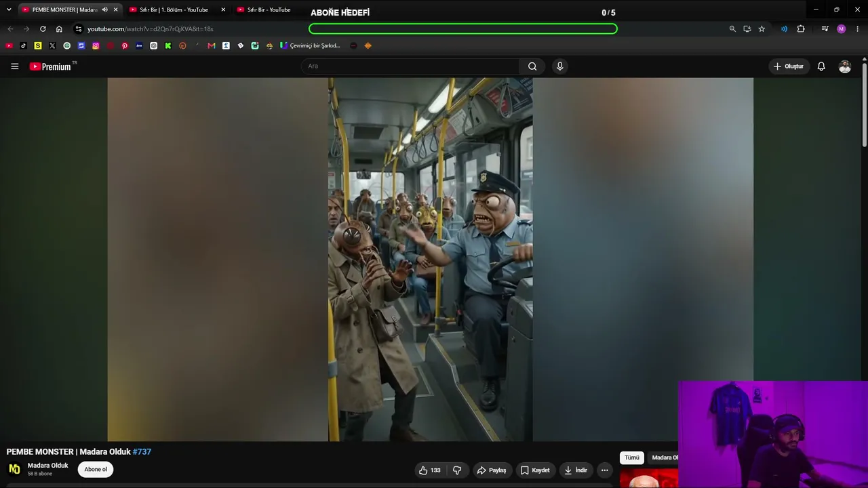Open Chrome's three-dot menu

(857, 29)
